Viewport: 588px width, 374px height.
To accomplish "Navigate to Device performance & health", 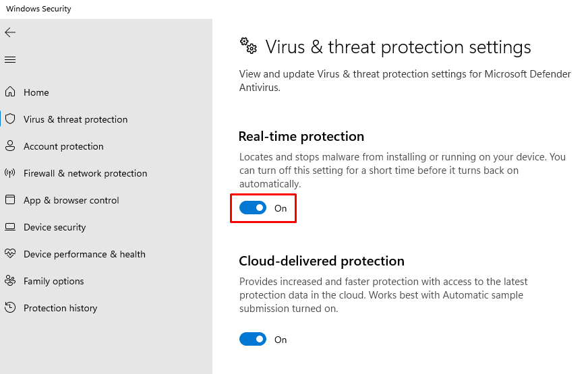I will (84, 254).
